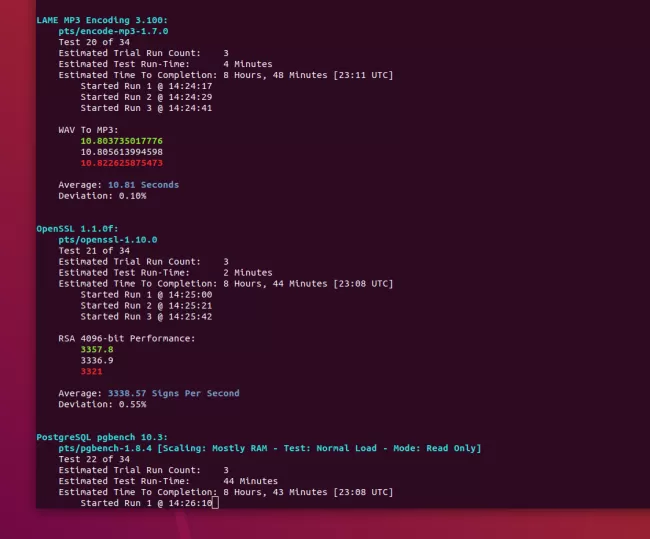Click the '8 Hours, 43 Minutes [23:08 UTC]' line
Screen dimensions: 650x539
[226, 492]
